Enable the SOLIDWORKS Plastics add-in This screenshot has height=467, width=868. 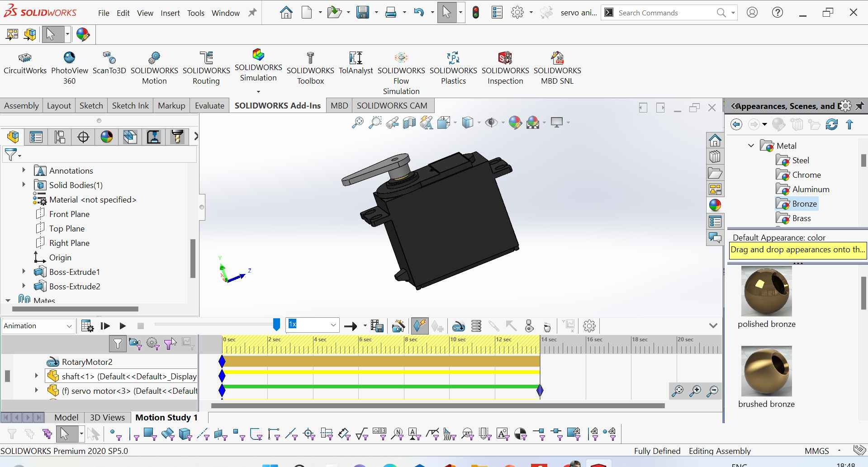point(453,68)
